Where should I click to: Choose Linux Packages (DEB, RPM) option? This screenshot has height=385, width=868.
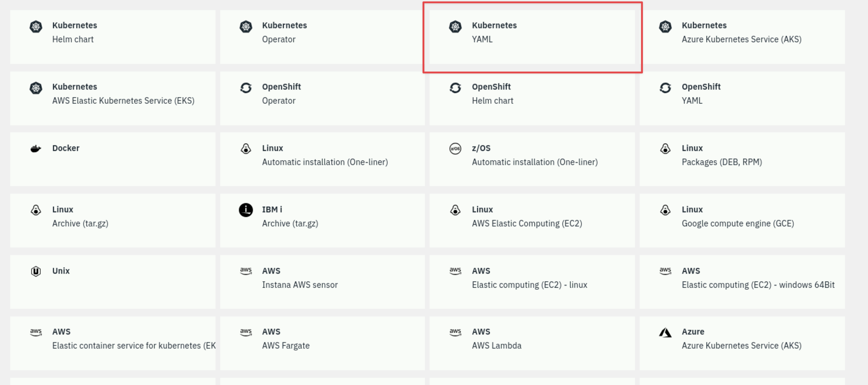click(742, 159)
